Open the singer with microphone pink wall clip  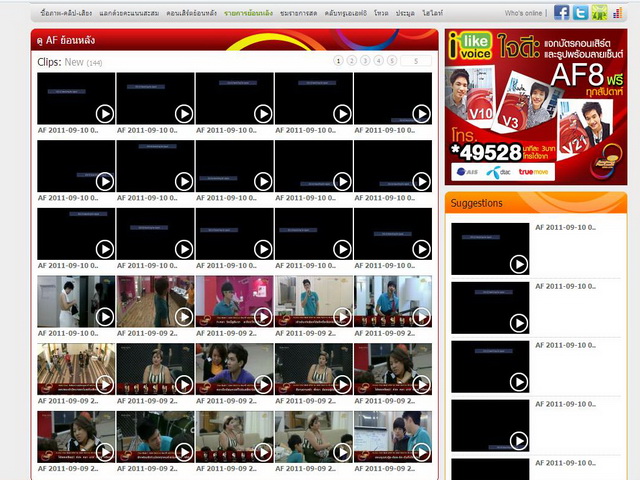(x=234, y=301)
